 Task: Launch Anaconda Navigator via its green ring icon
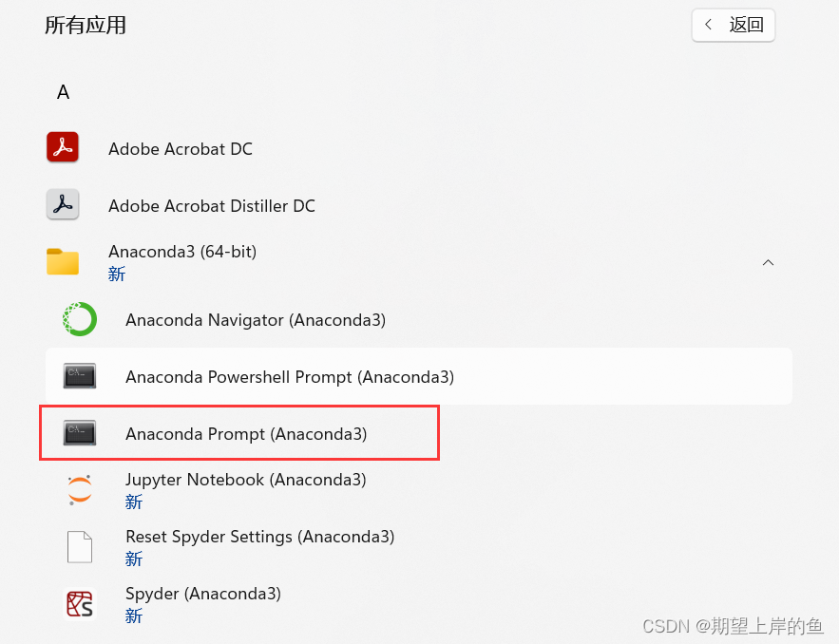pyautogui.click(x=80, y=319)
